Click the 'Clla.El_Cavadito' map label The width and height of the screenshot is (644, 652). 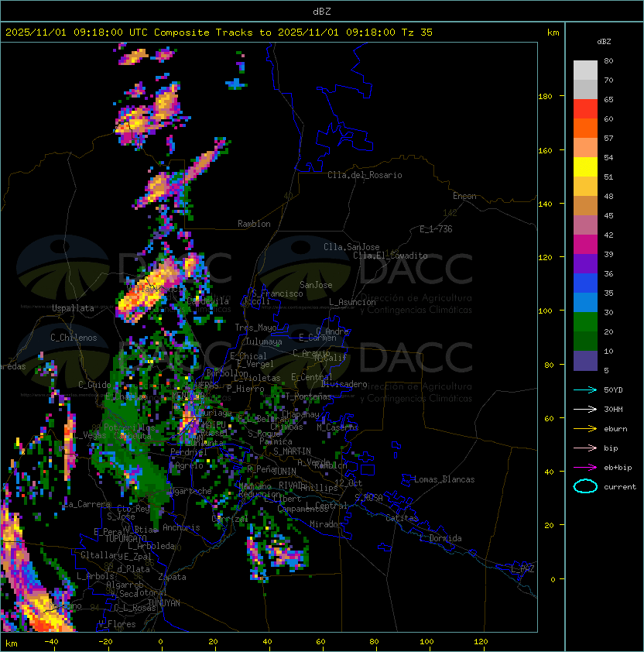[x=390, y=256]
